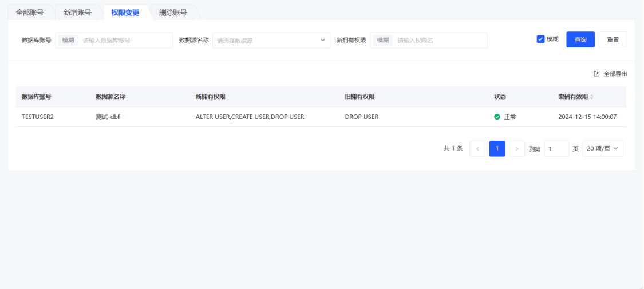Switch to the 全部账号 tab

point(30,13)
